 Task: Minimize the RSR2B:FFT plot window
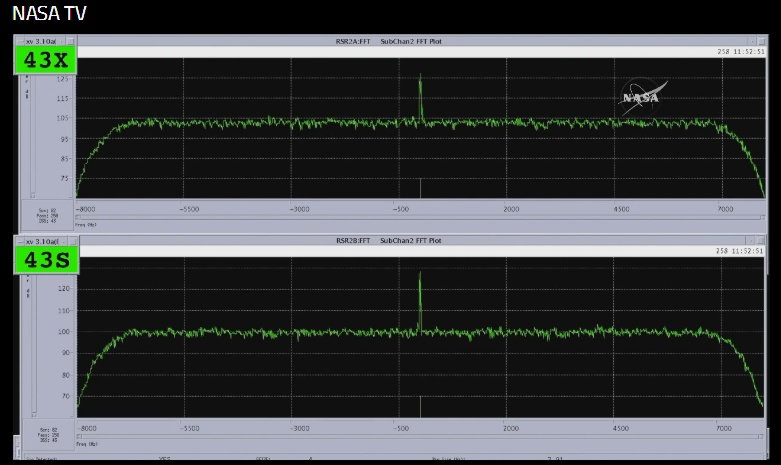pyautogui.click(x=750, y=240)
